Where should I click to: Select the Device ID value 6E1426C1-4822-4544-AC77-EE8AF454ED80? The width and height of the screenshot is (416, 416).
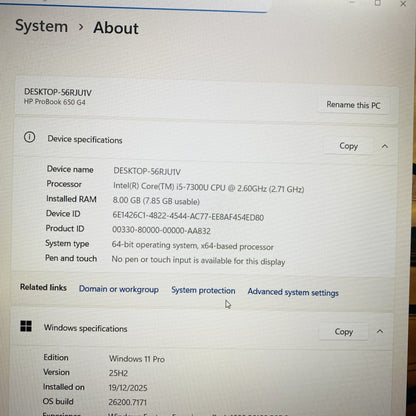[x=188, y=216]
